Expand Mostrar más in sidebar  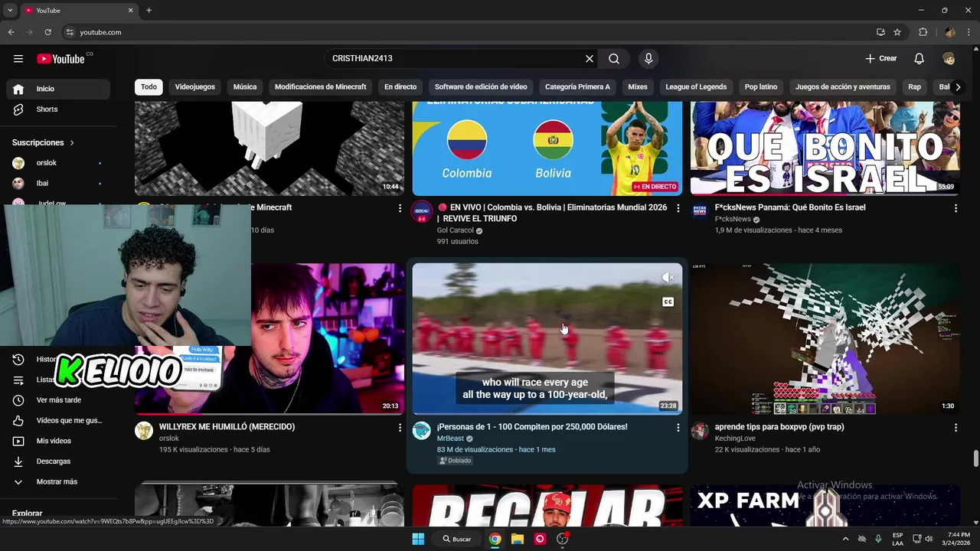(58, 482)
